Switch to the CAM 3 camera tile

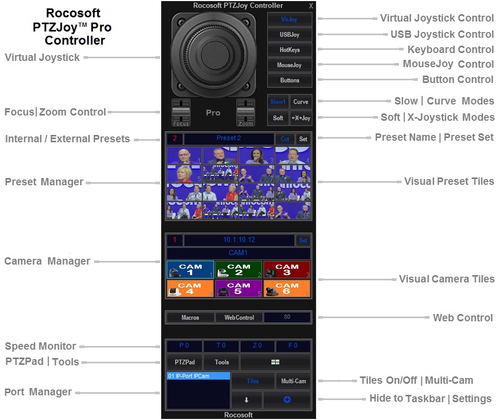pyautogui.click(x=287, y=270)
